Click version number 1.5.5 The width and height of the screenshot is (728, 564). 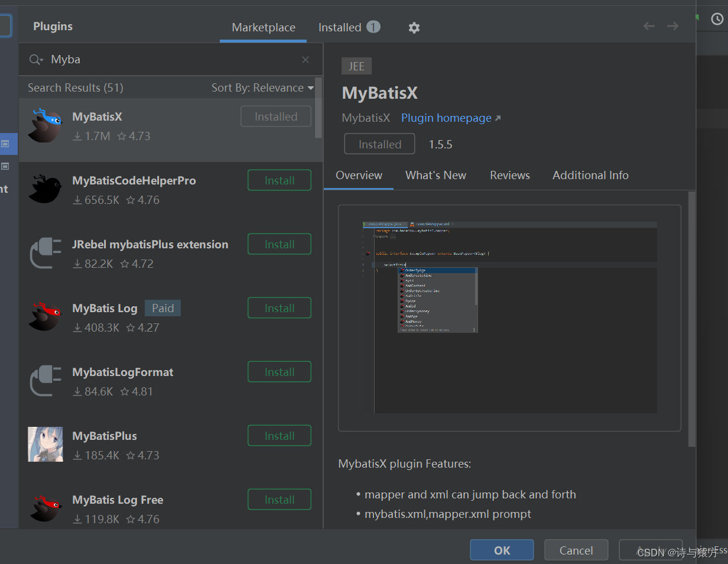(x=441, y=144)
